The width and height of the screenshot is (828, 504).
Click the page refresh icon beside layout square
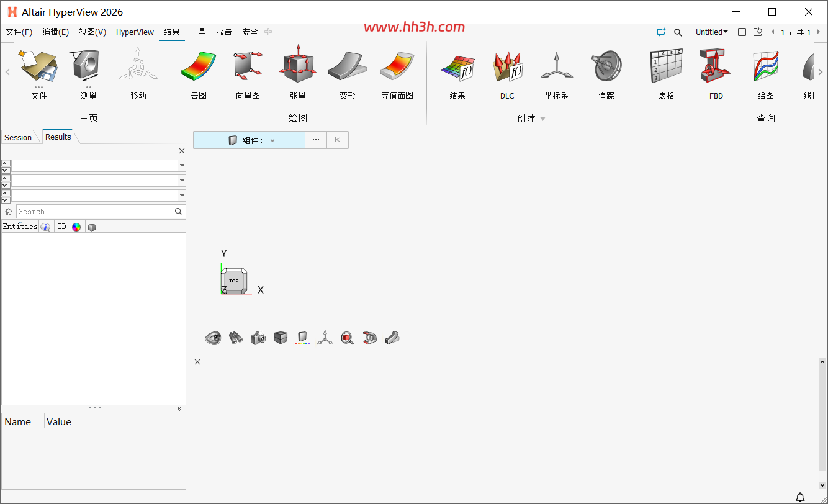758,32
